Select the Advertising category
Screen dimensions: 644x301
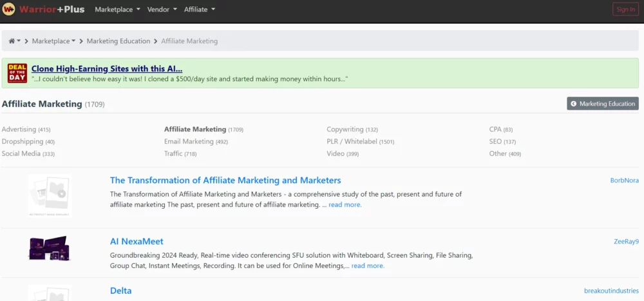point(26,129)
